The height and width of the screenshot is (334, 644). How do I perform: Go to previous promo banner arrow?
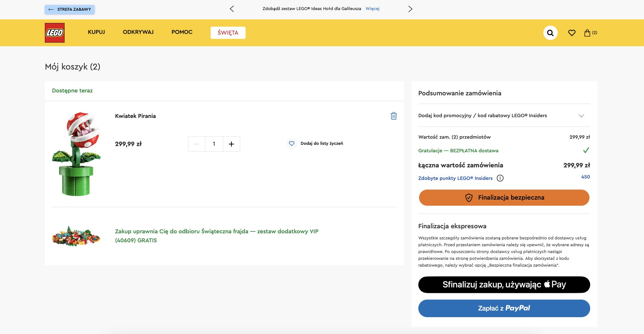pyautogui.click(x=232, y=9)
